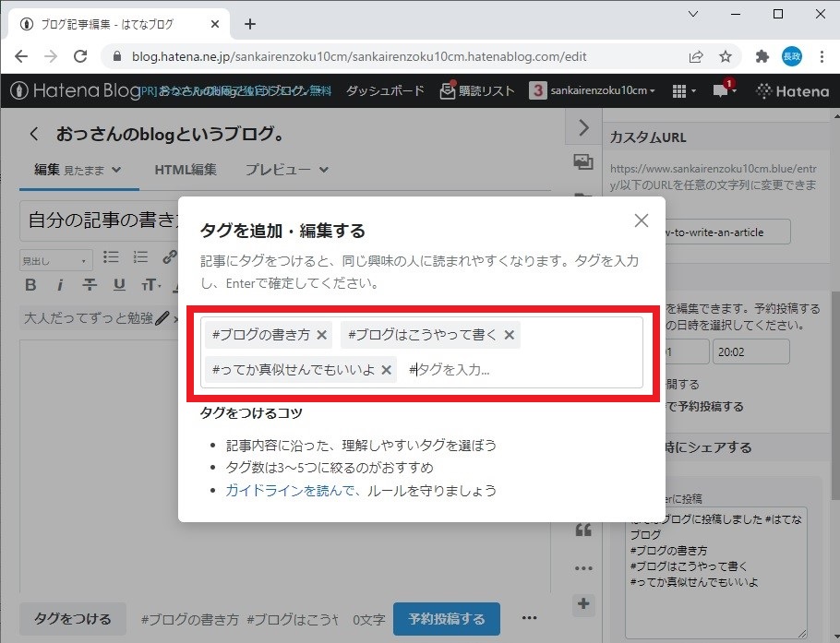Open the notifications speech bubble
Screen dimensions: 840x643
coord(723,89)
